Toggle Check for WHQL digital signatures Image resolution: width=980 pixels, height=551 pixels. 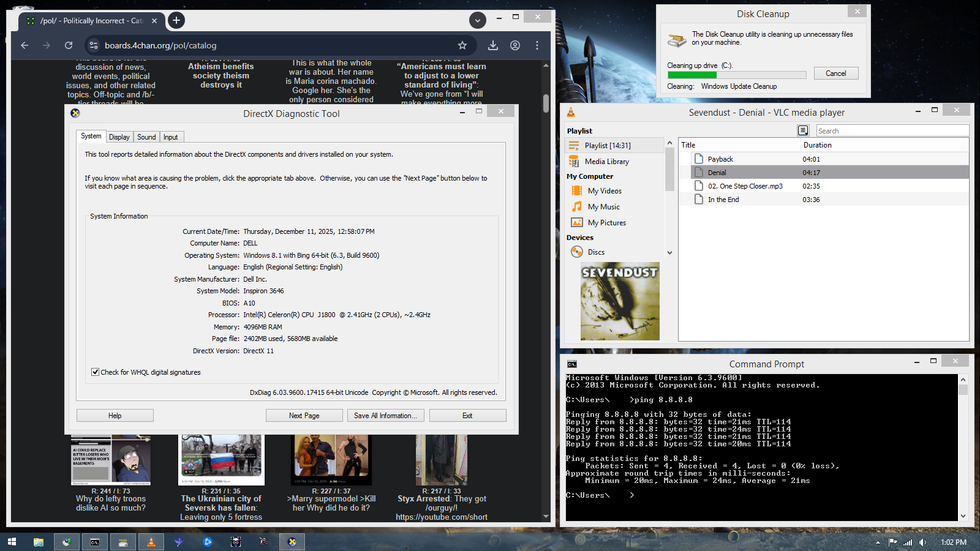(x=96, y=372)
